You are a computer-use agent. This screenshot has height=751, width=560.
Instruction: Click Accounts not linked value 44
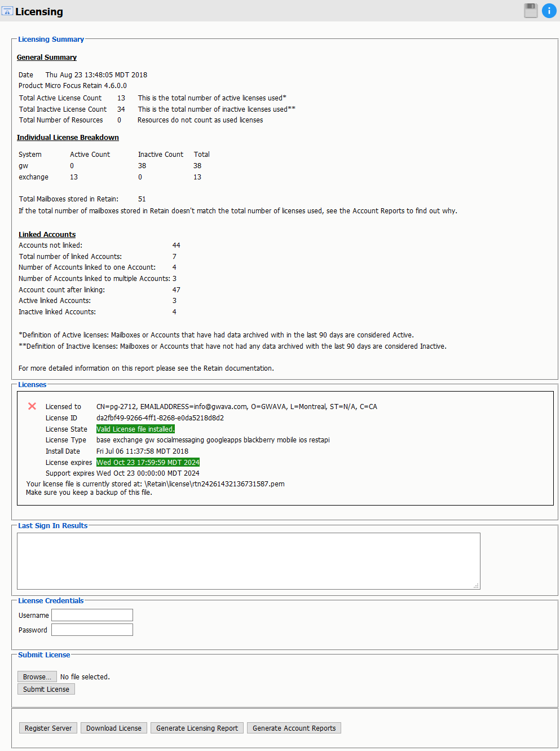click(x=177, y=245)
